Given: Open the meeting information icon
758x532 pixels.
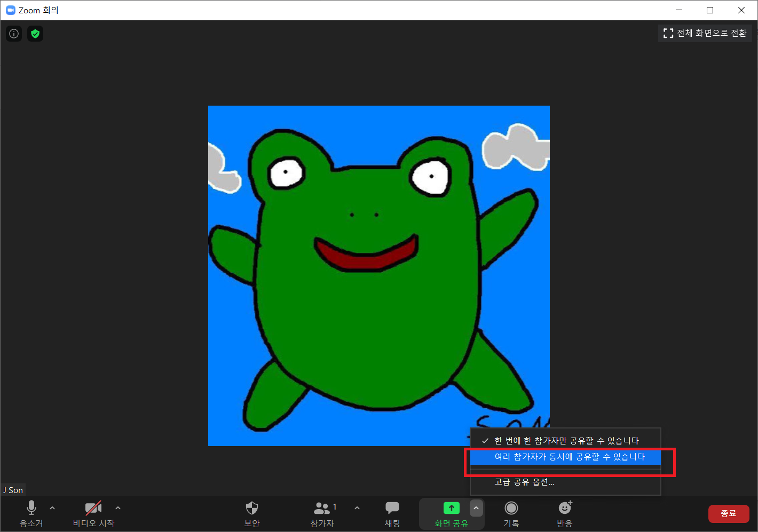Looking at the screenshot, I should click(x=14, y=34).
